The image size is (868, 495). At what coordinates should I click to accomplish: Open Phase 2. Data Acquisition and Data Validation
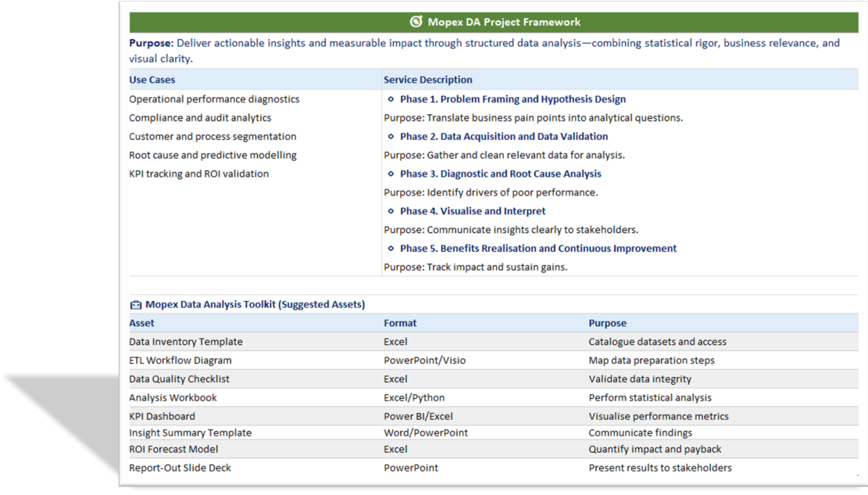click(503, 137)
